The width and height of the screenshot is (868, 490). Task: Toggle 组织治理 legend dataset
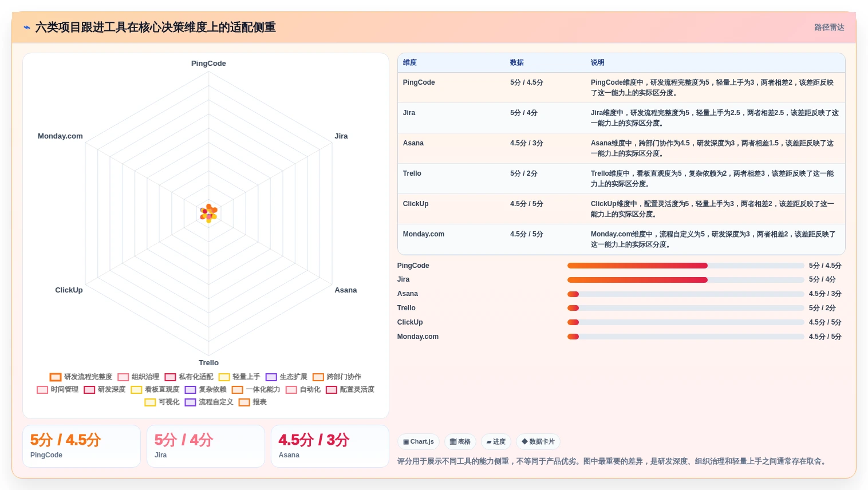[x=139, y=377]
